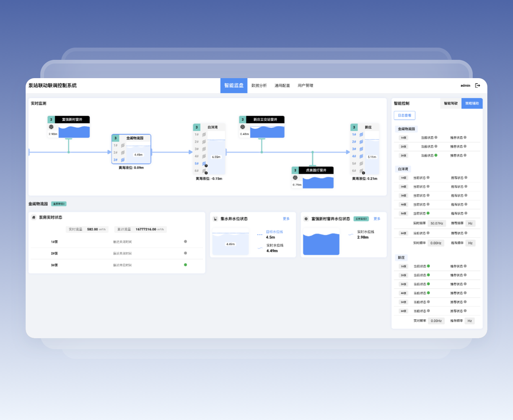The image size is (513, 420).
Task: Click the 3# pump icon in 金阊物流园 node
Action: click(x=123, y=160)
